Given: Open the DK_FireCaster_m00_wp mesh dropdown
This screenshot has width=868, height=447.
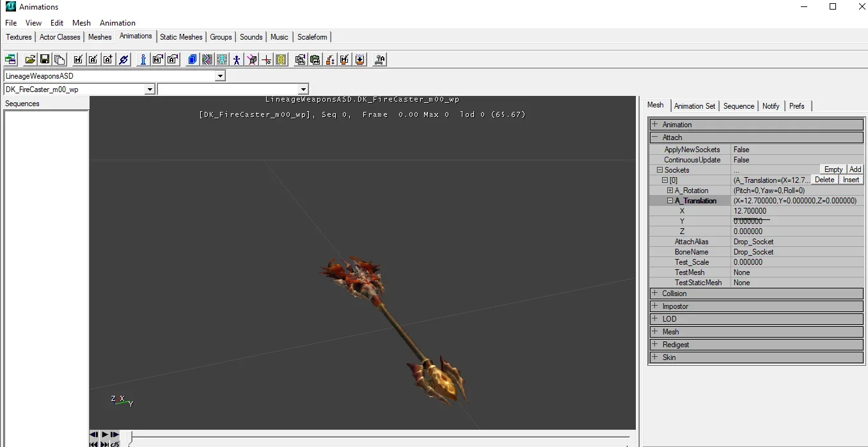Looking at the screenshot, I should (x=150, y=90).
